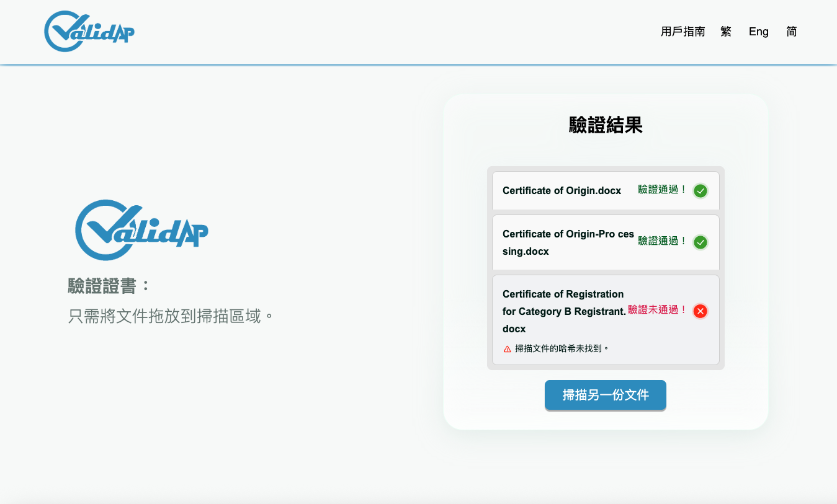Switch language to 繁 Traditional Chinese
The image size is (837, 504).
[726, 32]
